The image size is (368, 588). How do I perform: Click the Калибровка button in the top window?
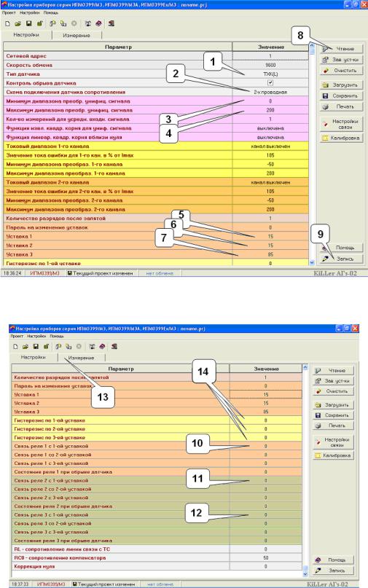341,138
